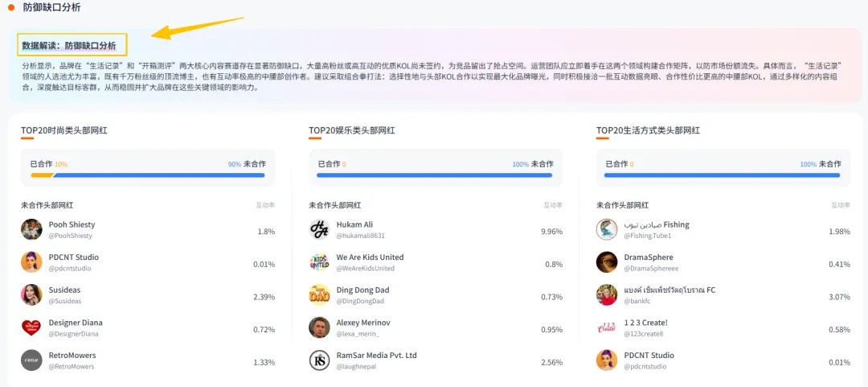Click the 1.98% engagement rate value
The height and width of the screenshot is (387, 868).
click(839, 231)
